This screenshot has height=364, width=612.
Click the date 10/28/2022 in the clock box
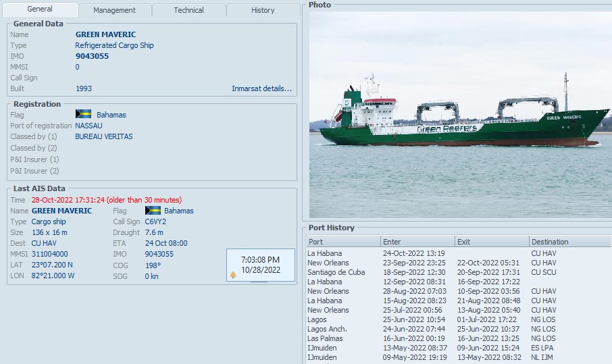tap(260, 270)
